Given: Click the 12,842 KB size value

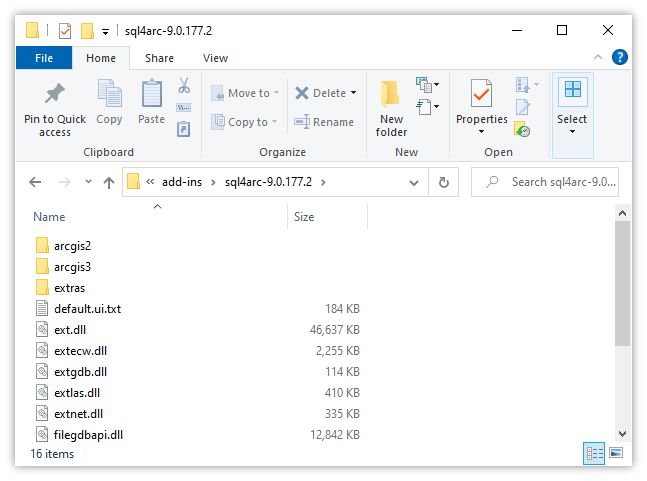Looking at the screenshot, I should [335, 434].
